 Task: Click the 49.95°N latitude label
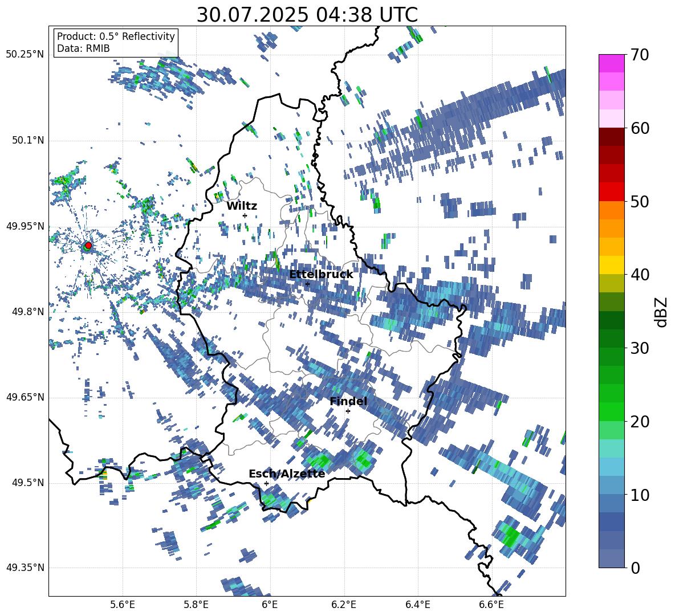click(x=25, y=226)
